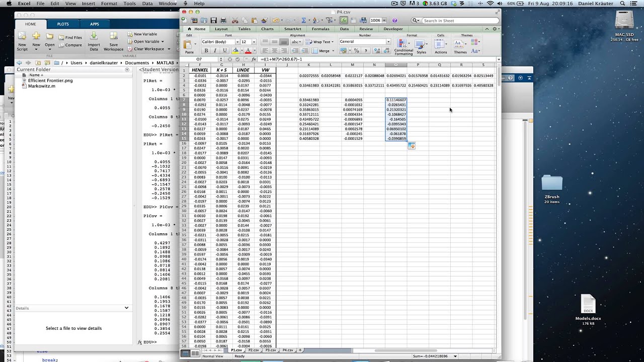
Task: Click the New Workbook icon in Excel
Action: click(184, 21)
